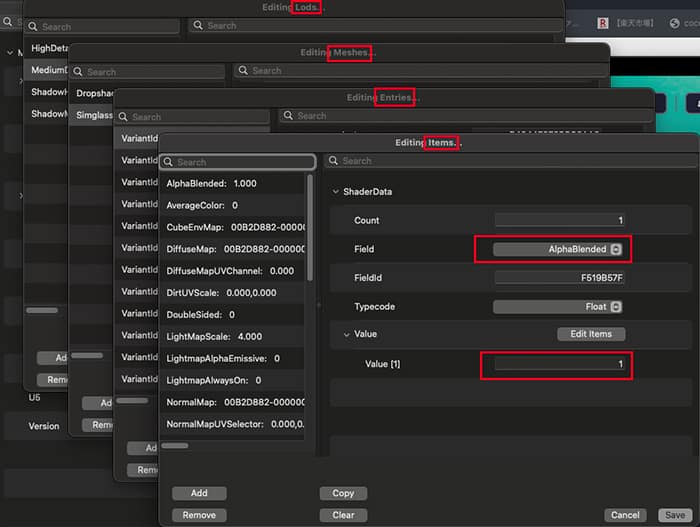The height and width of the screenshot is (527, 700).
Task: Click the Rakuten bookmark icon in browser
Action: (603, 23)
